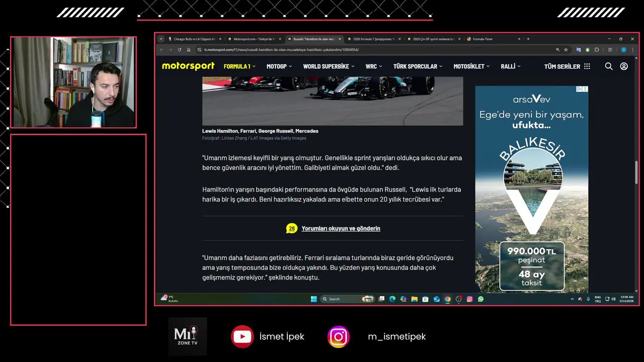Screen dimensions: 644x362
Task: Click photo credit Lintao Zhang / LAT Images
Action: (x=254, y=138)
